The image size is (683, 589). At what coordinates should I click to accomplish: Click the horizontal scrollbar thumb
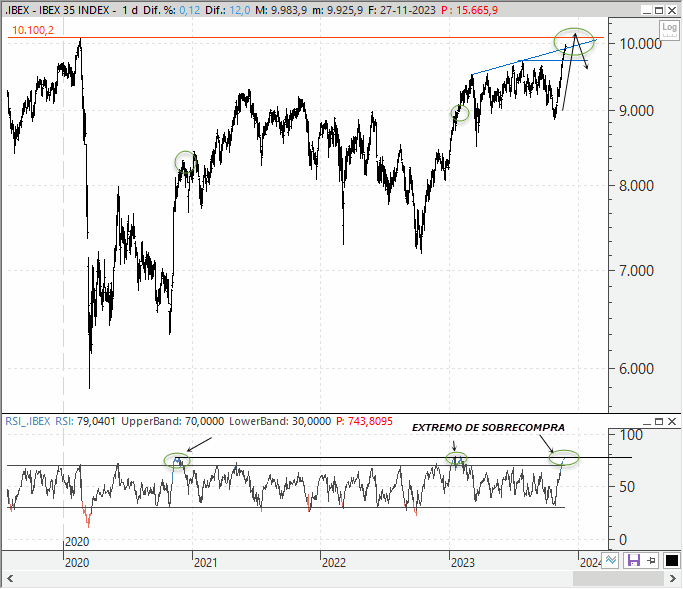(x=619, y=579)
